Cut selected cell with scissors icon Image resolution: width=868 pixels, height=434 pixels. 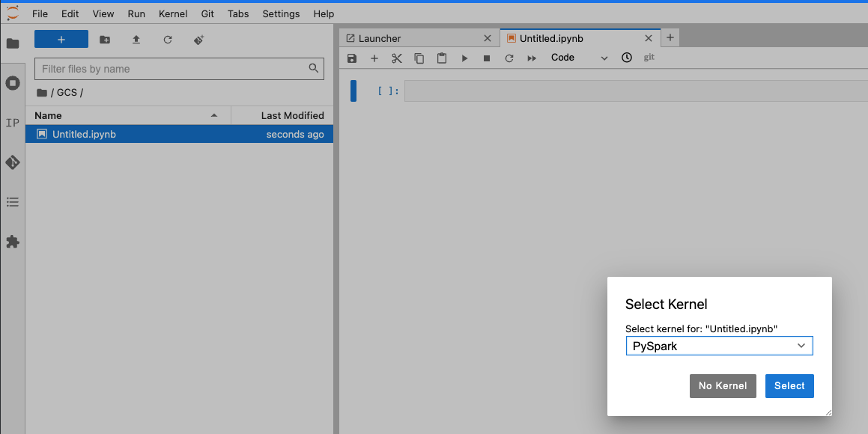pos(397,58)
